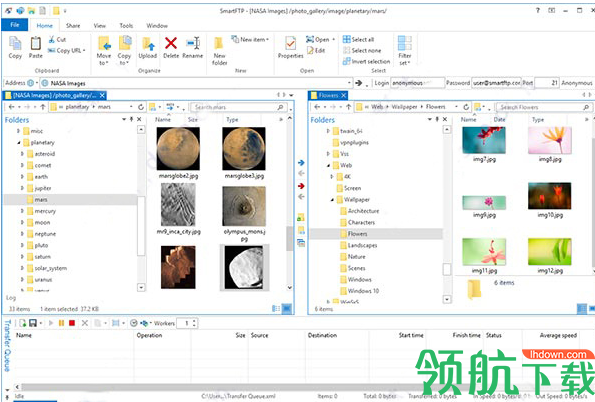This screenshot has height=402, width=595.
Task: Expand the asteroid folder
Action: tap(22, 154)
